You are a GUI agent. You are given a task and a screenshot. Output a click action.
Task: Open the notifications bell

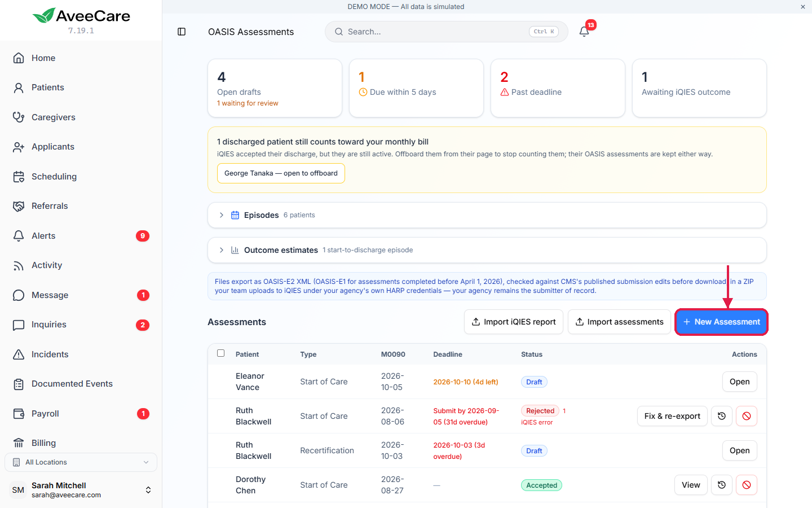pyautogui.click(x=584, y=32)
